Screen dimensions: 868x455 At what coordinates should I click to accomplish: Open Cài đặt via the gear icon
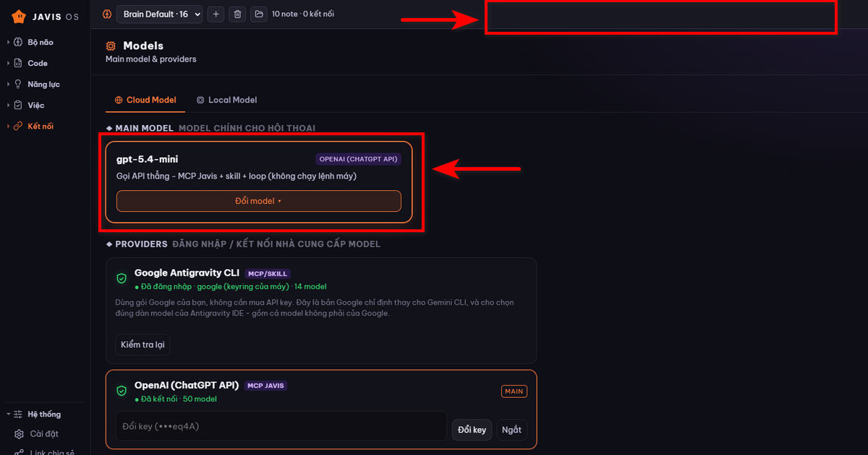(x=20, y=434)
